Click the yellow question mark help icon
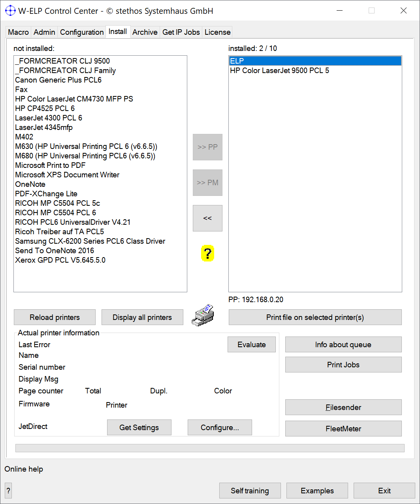Screen dimensions: 420x504 [207, 253]
